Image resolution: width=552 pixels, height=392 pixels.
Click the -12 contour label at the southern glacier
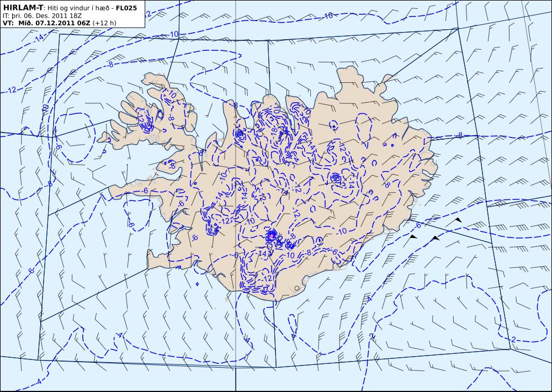click(267, 278)
